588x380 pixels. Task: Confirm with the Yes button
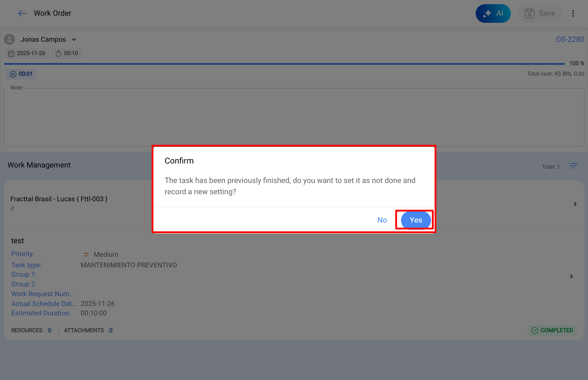tap(416, 220)
